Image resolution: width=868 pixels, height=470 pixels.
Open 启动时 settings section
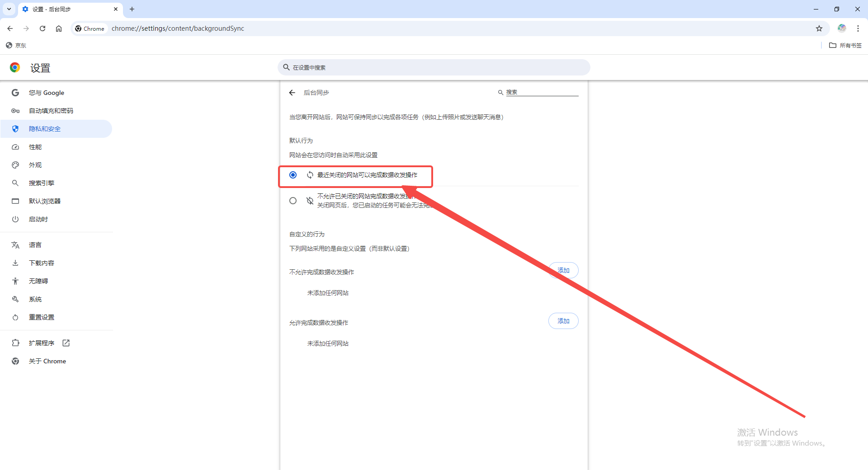tap(56, 219)
